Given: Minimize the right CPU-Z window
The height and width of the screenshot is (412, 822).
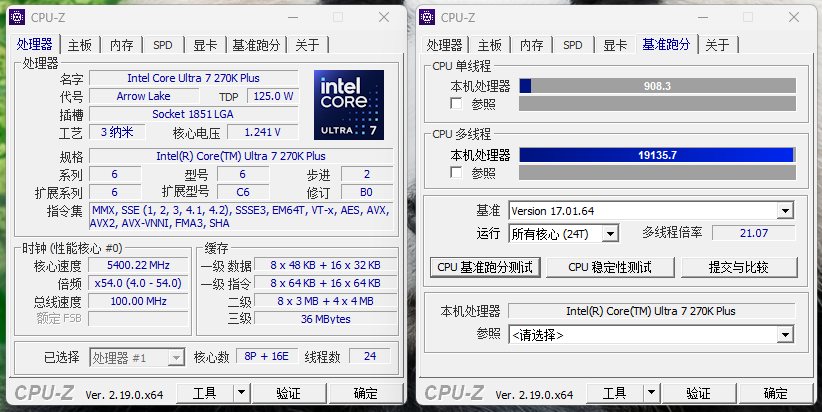Looking at the screenshot, I should [703, 17].
